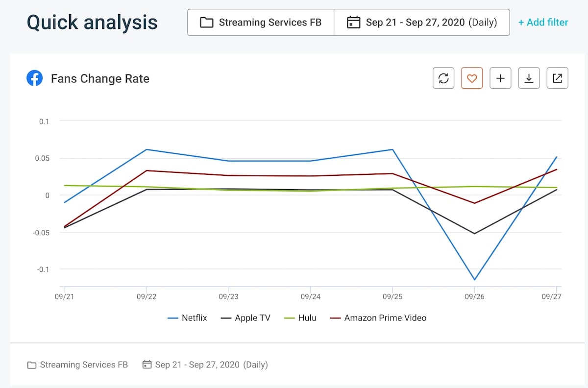
Task: Click the footer Streaming Services FB label
Action: point(84,364)
